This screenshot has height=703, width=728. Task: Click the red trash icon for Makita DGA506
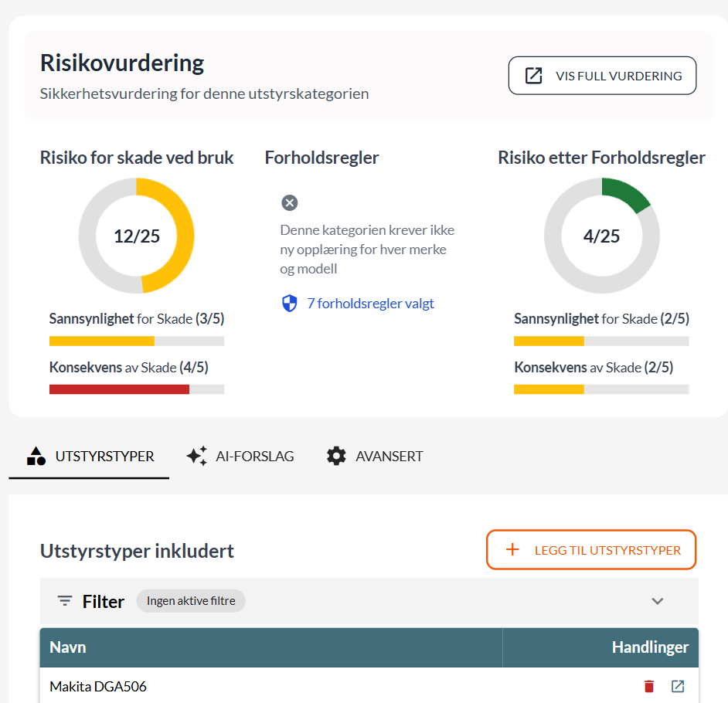[x=649, y=686]
